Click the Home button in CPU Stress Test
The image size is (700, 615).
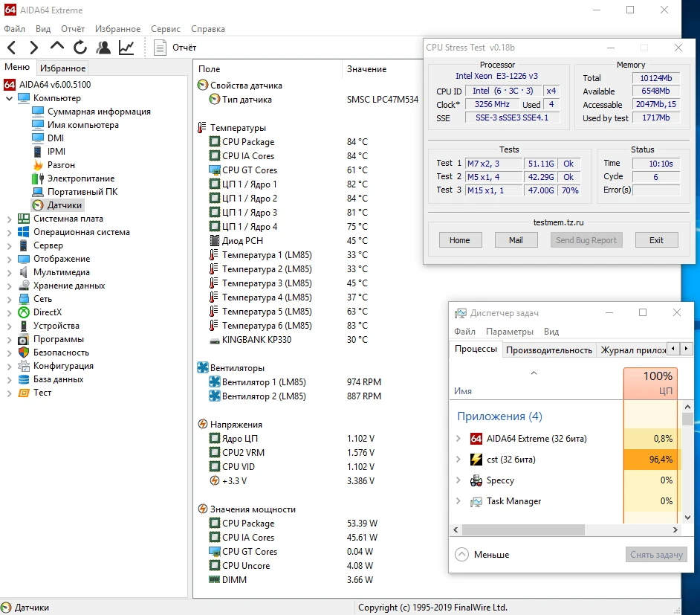tap(460, 240)
